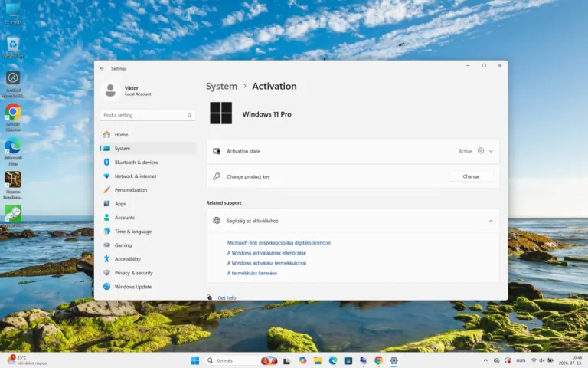Click the Viktor user avatar icon
Screen dimensions: 588x368
point(110,90)
